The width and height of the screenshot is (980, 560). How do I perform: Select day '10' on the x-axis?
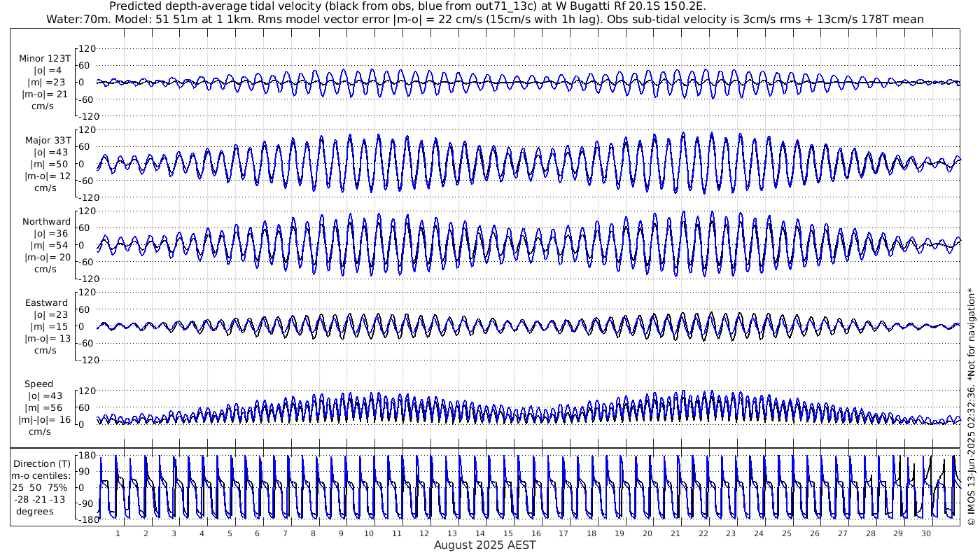pyautogui.click(x=369, y=533)
